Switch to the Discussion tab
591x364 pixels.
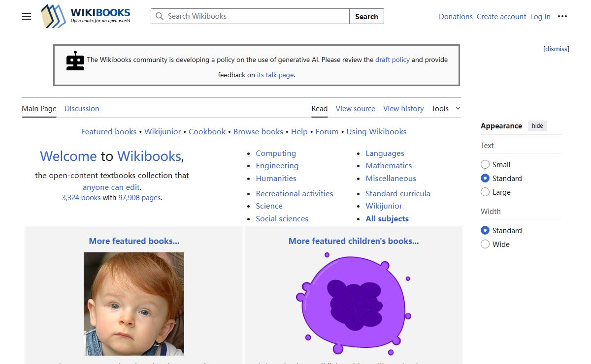82,109
